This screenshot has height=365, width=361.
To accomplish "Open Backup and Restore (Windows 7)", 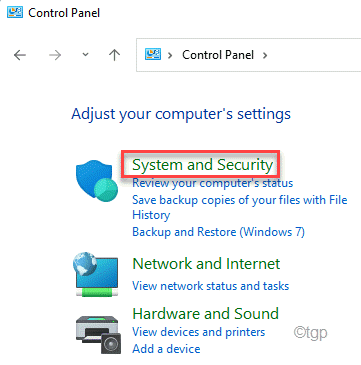I will tap(218, 231).
